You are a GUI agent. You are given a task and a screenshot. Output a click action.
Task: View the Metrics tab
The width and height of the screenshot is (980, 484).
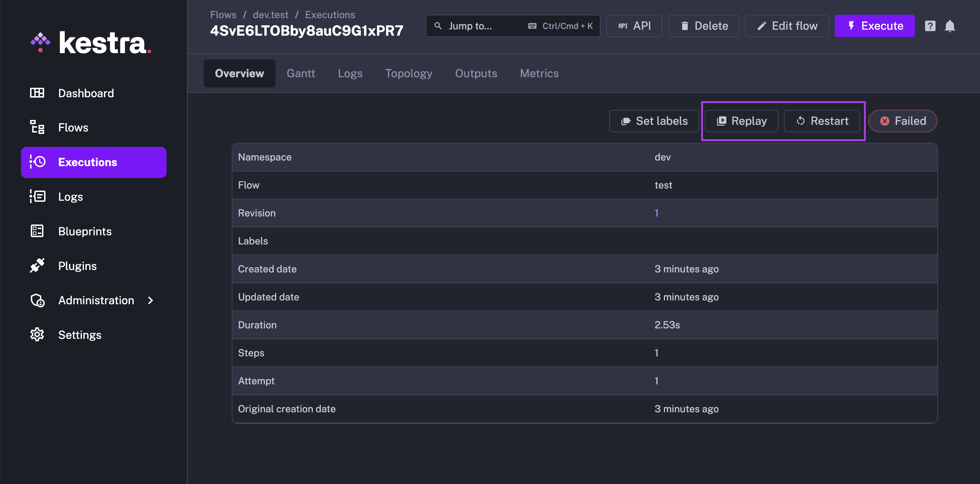point(539,73)
